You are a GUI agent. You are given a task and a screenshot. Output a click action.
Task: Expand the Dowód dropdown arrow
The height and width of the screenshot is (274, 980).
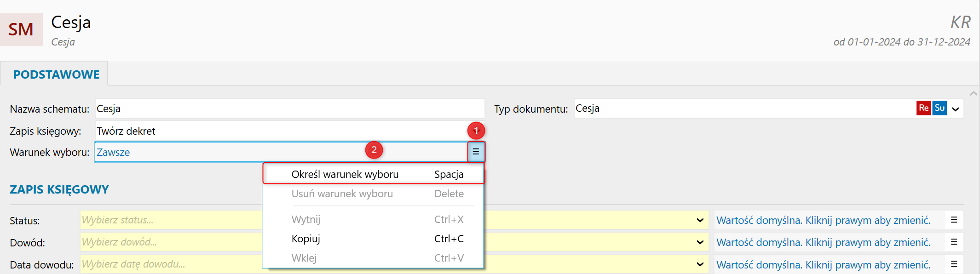[700, 242]
